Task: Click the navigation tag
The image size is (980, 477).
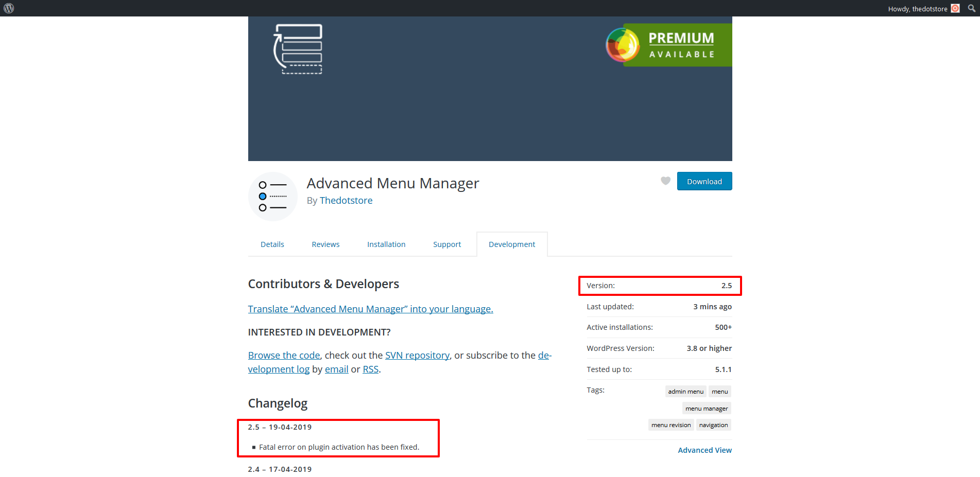Action: pyautogui.click(x=714, y=425)
